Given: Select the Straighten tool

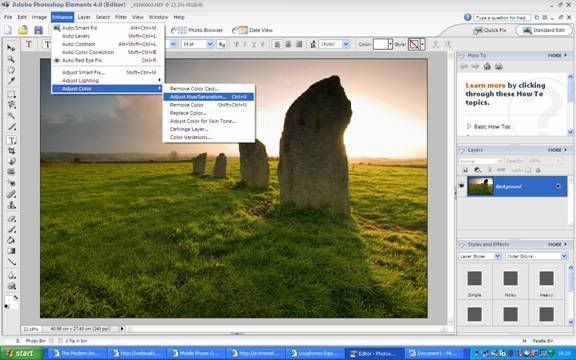Looking at the screenshot, I should [x=11, y=172].
